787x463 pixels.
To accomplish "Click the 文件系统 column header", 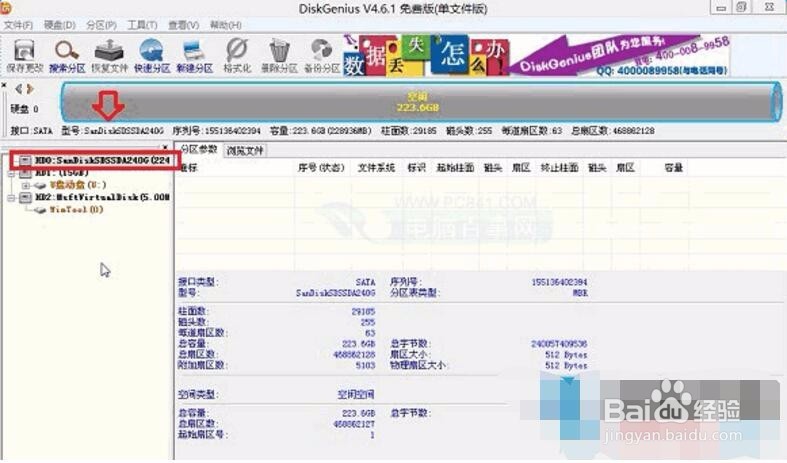I will tap(376, 168).
